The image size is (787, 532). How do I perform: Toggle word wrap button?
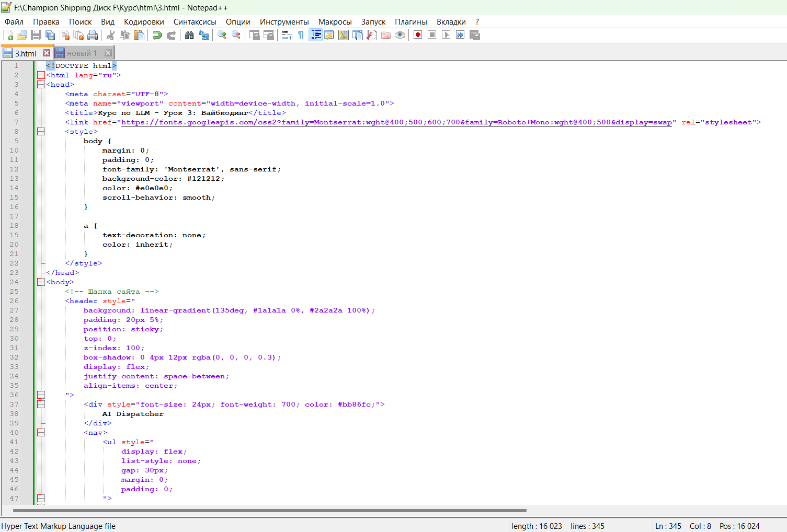point(287,35)
